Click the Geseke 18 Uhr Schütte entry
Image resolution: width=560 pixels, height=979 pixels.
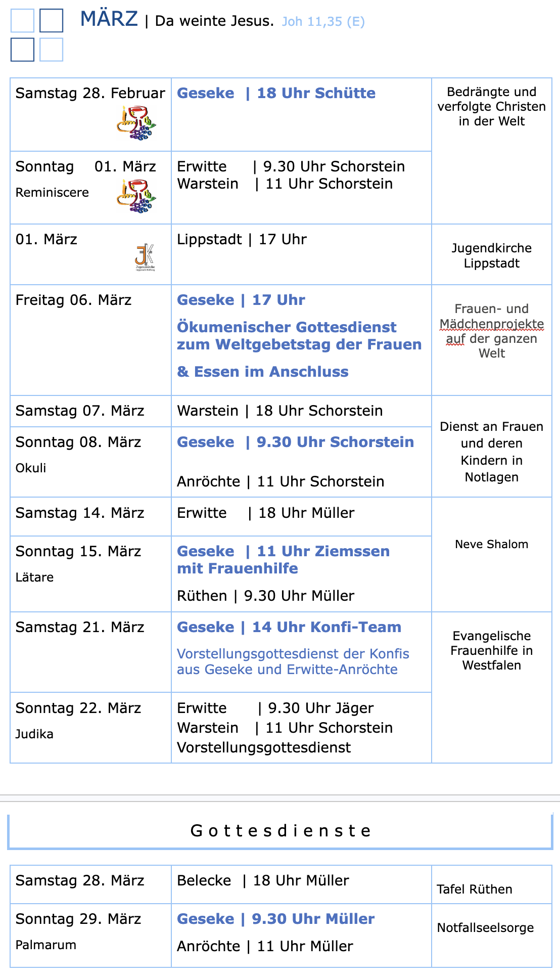(x=276, y=93)
